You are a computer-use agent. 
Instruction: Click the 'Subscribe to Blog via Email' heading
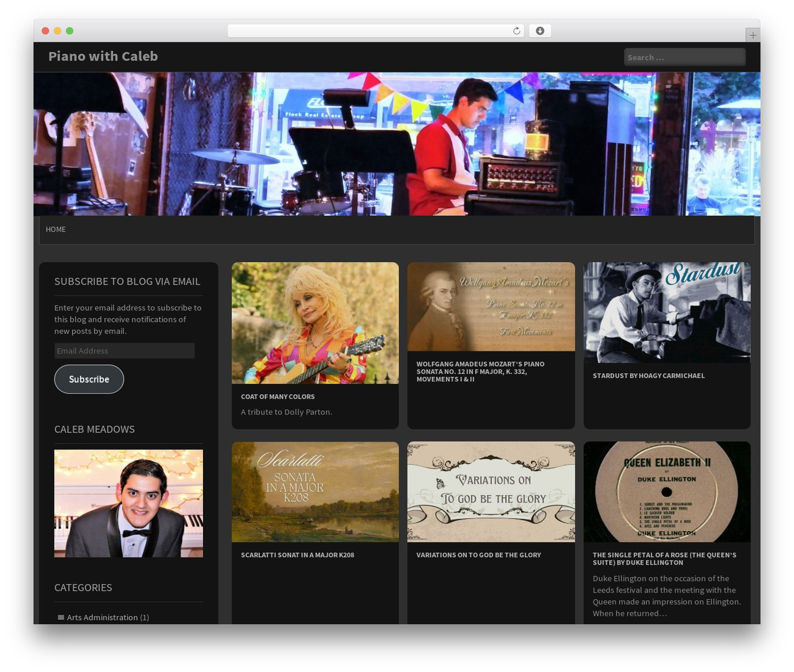(x=127, y=281)
